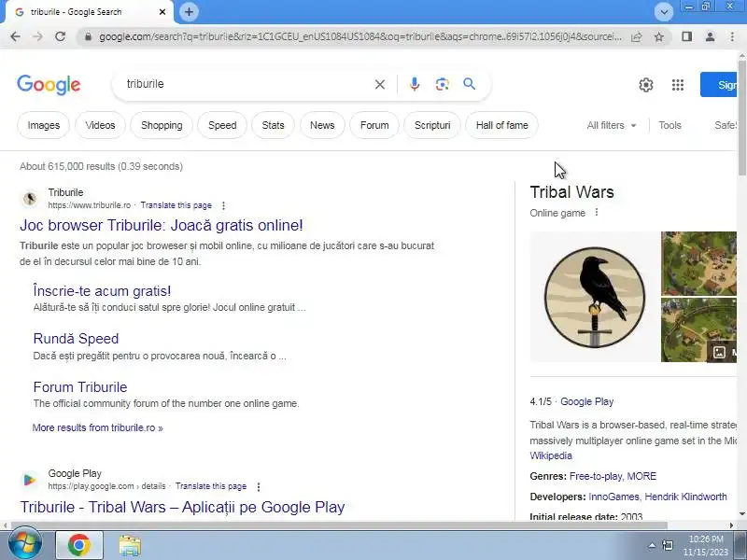Open the Windows Start button
Viewport: 747px width, 560px height.
[x=25, y=544]
